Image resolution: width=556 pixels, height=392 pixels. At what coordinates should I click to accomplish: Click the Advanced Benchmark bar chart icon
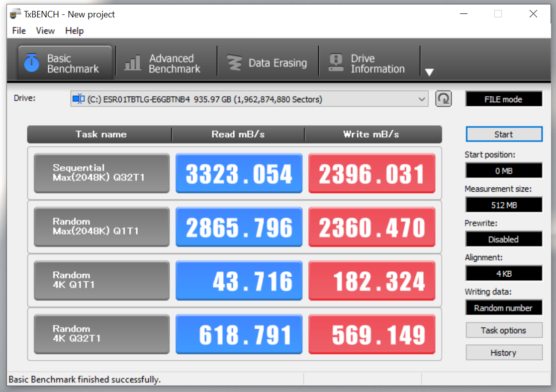point(133,63)
